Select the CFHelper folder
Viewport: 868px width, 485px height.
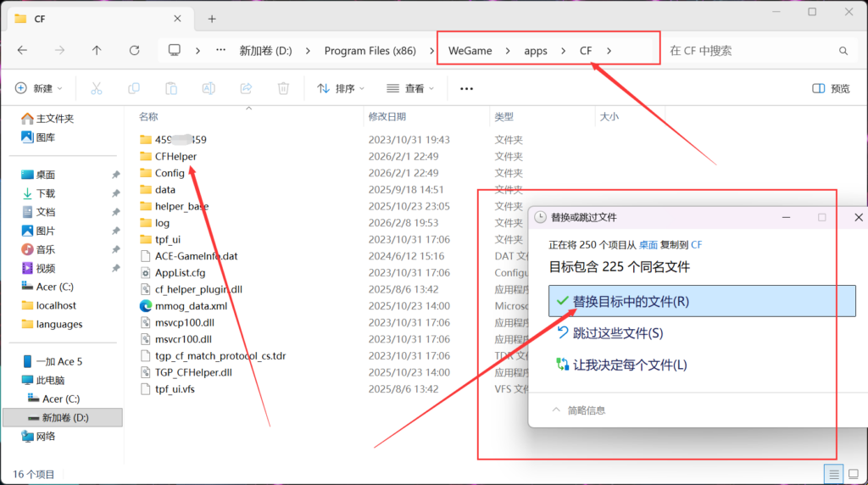coord(169,157)
